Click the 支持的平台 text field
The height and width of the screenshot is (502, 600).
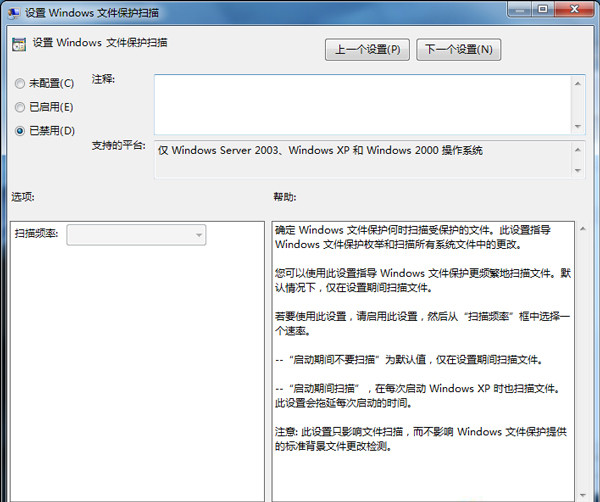[x=360, y=159]
